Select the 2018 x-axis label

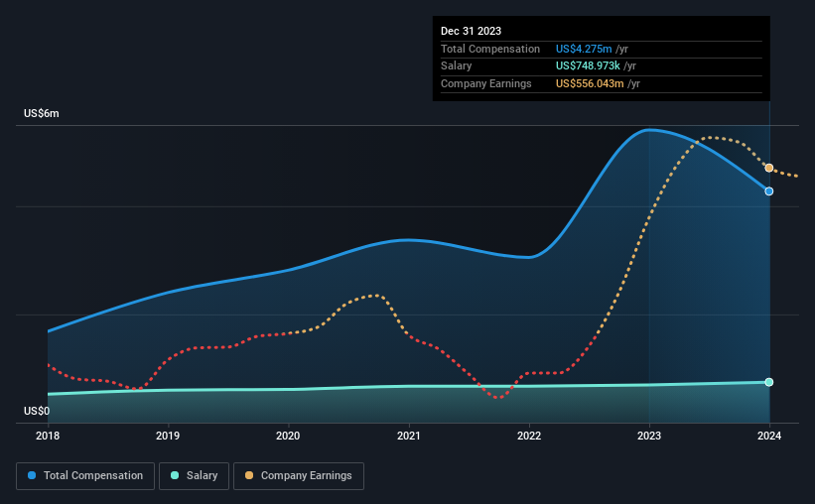pyautogui.click(x=48, y=436)
